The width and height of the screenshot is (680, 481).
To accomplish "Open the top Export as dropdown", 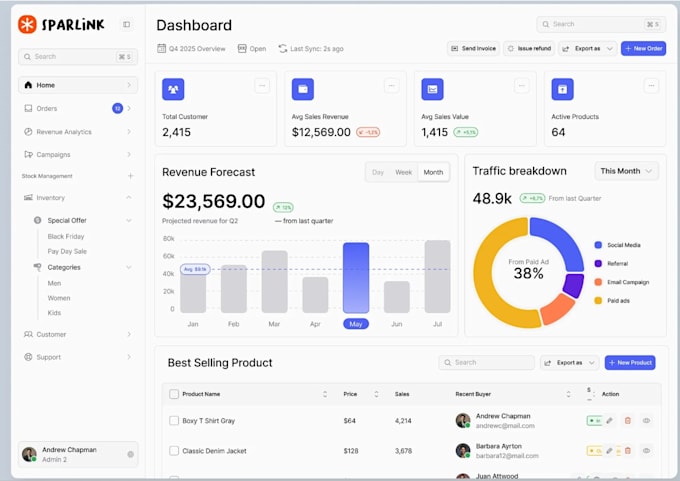I will pos(588,48).
